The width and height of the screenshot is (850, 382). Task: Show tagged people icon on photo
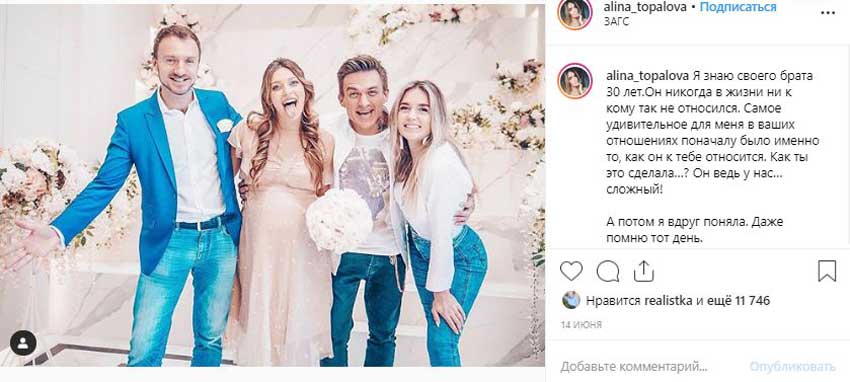point(23,343)
